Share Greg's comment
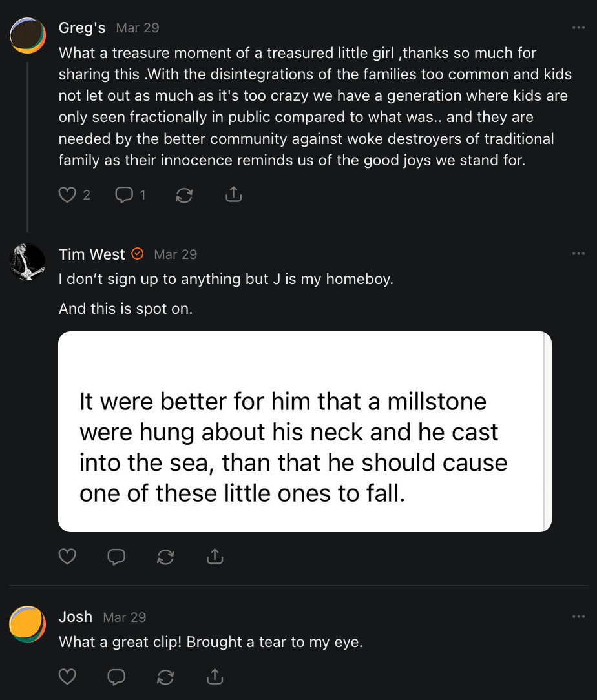Viewport: 597px width, 700px height. pyautogui.click(x=233, y=195)
